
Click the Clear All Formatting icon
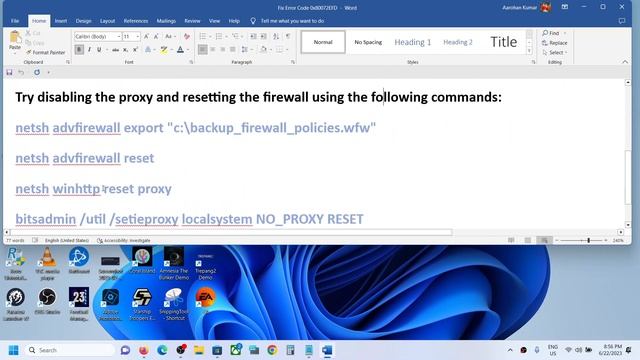187,36
